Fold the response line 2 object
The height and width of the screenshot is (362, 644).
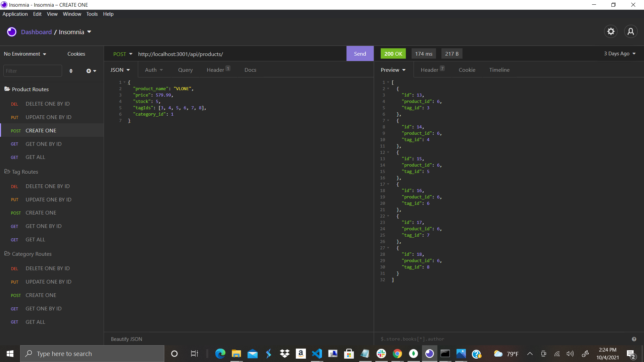(388, 89)
